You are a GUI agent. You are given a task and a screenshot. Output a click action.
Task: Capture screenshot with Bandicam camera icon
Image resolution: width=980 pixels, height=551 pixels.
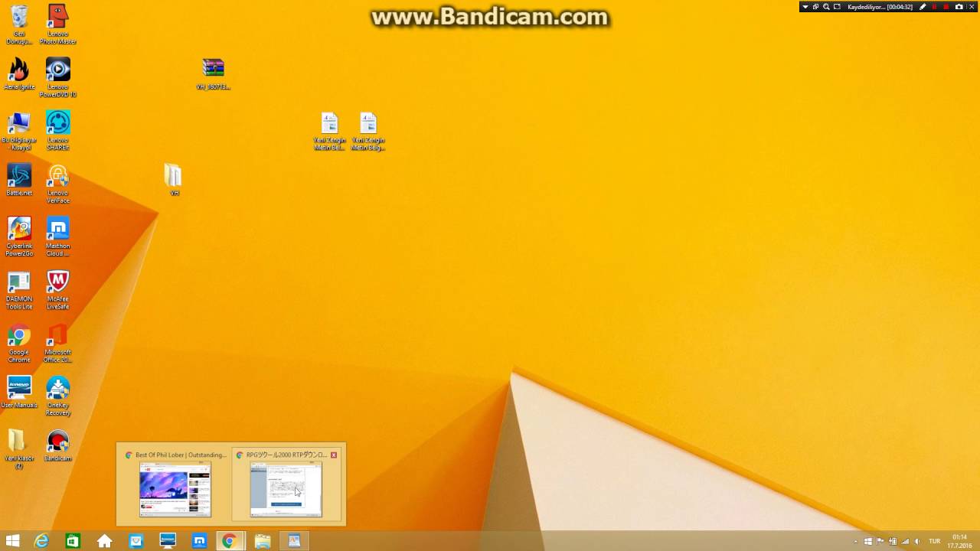pos(959,7)
